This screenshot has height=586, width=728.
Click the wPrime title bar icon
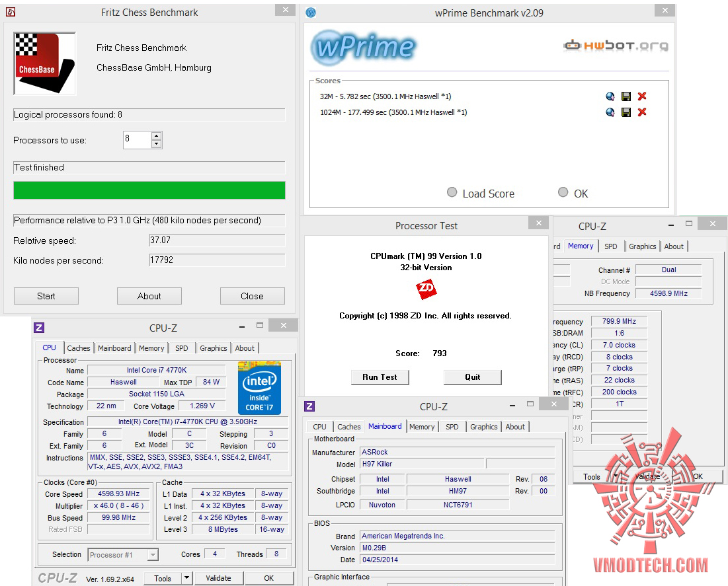pos(311,13)
